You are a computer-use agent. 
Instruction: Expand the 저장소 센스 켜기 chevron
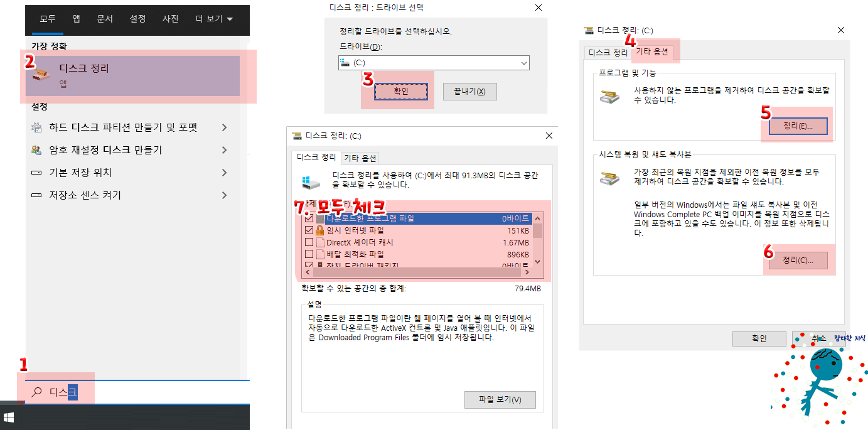[225, 195]
